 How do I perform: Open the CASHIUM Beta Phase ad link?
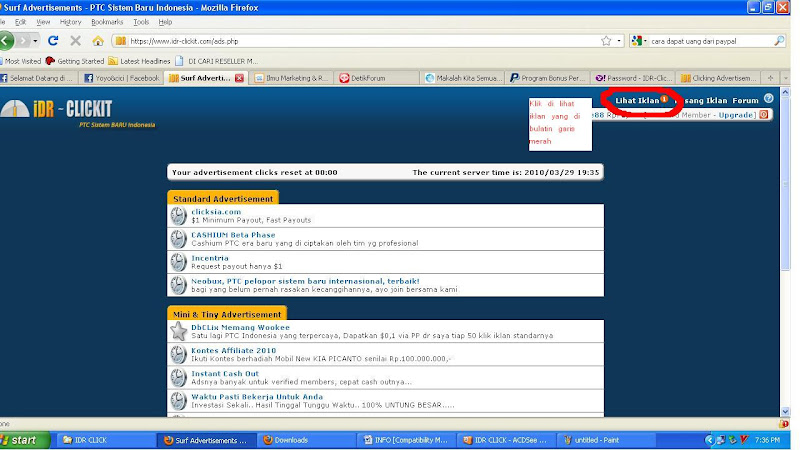233,235
